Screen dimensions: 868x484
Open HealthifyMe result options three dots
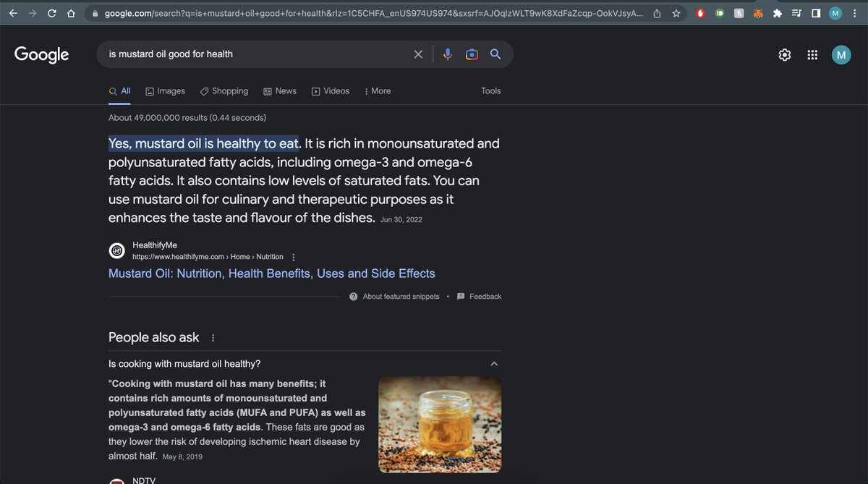pos(293,258)
